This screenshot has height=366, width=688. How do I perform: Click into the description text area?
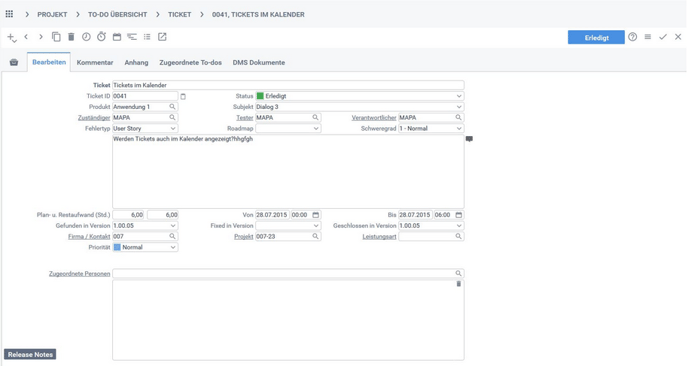tap(288, 172)
